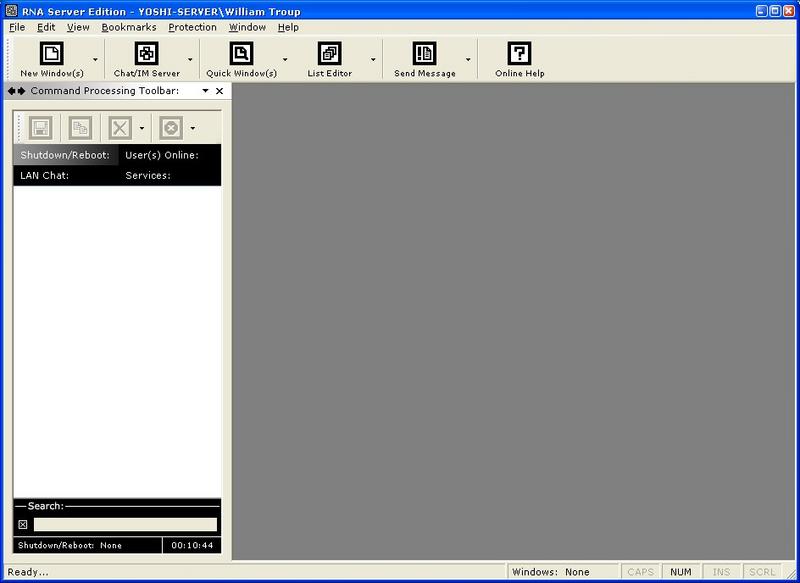Open the File menu

pyautogui.click(x=17, y=27)
